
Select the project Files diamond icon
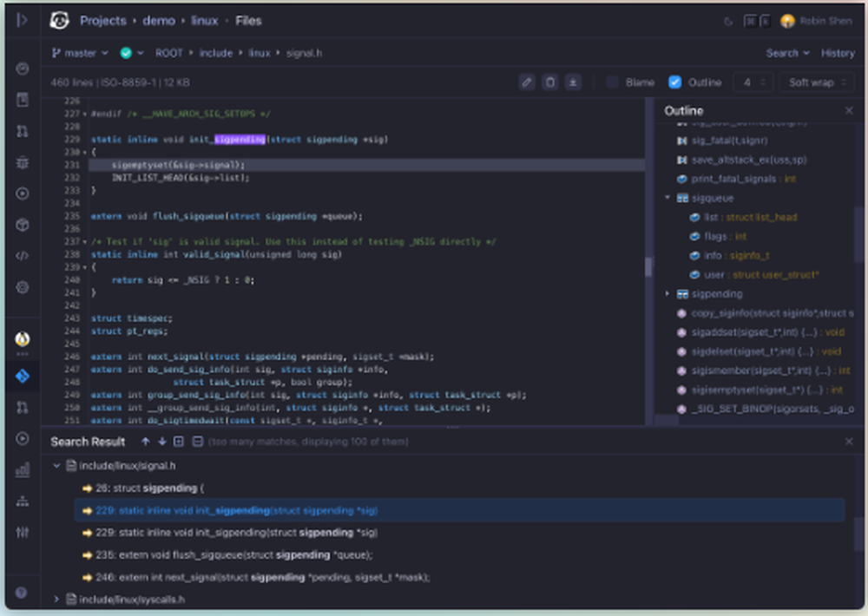pyautogui.click(x=23, y=377)
